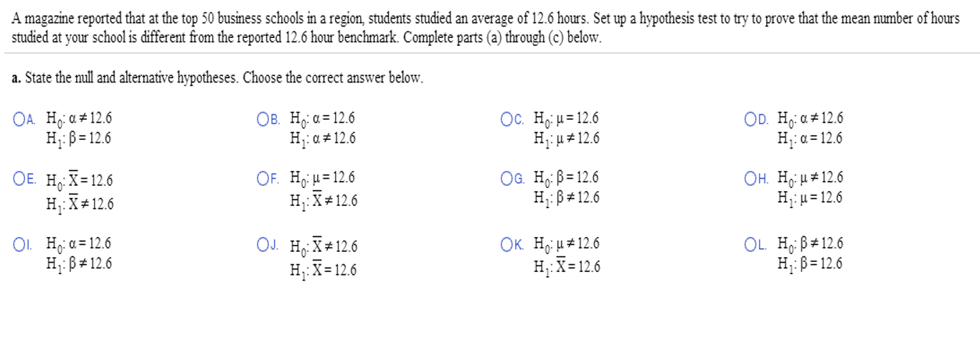Click option G's alternative hypothesis β≠12.6 text

pos(567,197)
